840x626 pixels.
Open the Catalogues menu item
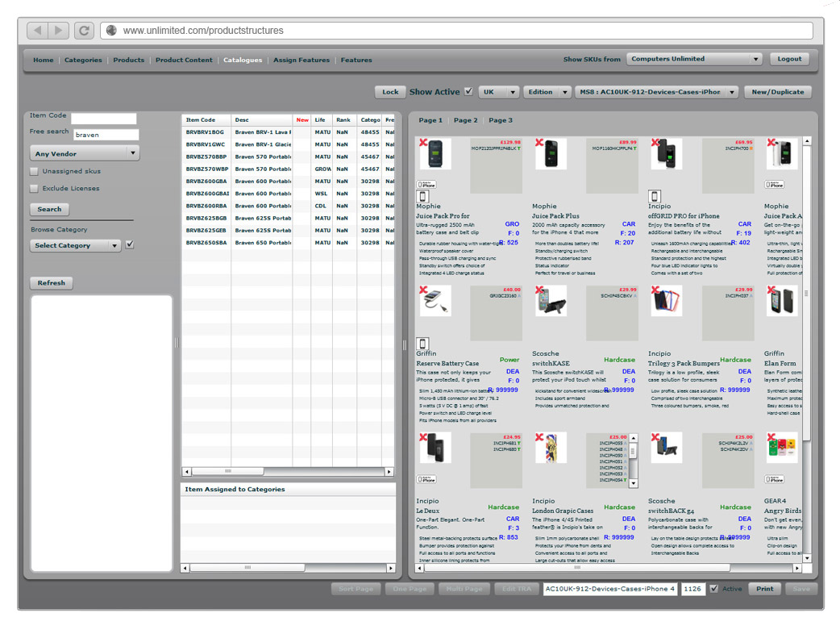pyautogui.click(x=243, y=60)
